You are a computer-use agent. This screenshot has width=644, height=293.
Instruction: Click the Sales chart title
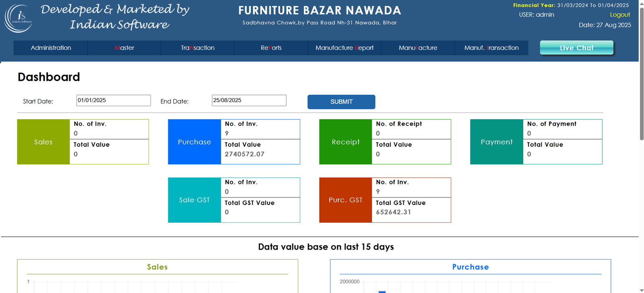pos(157,267)
